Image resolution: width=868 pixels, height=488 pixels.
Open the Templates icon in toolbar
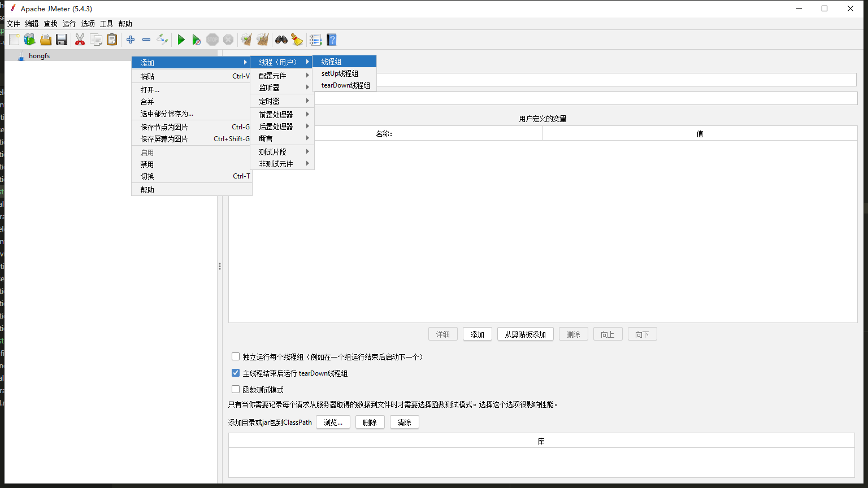point(30,40)
